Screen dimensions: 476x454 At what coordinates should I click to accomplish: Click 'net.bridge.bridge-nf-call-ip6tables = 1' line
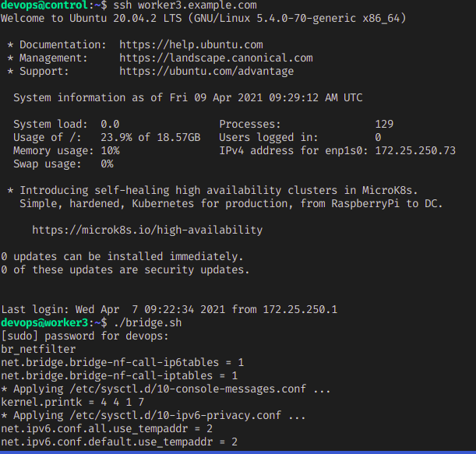[122, 363]
